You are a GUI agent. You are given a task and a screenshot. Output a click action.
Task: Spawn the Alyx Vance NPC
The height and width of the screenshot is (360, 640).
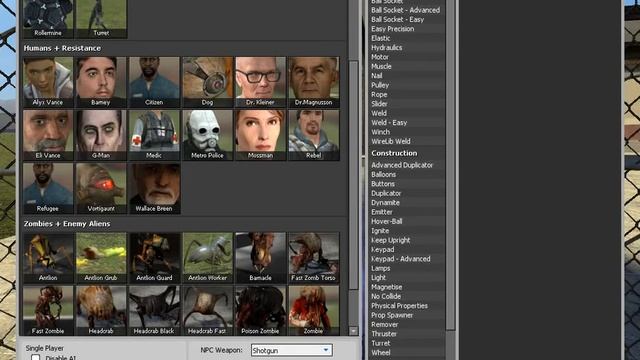(48, 82)
